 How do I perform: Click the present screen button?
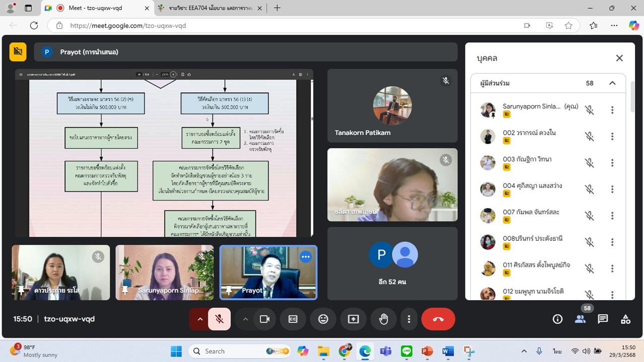pos(353,319)
